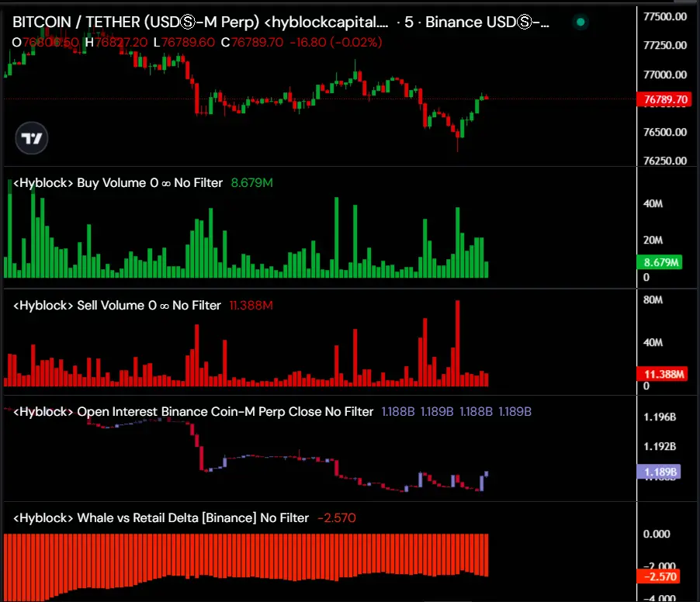Click the 5 minute interval label
This screenshot has height=602, width=700.
point(408,22)
